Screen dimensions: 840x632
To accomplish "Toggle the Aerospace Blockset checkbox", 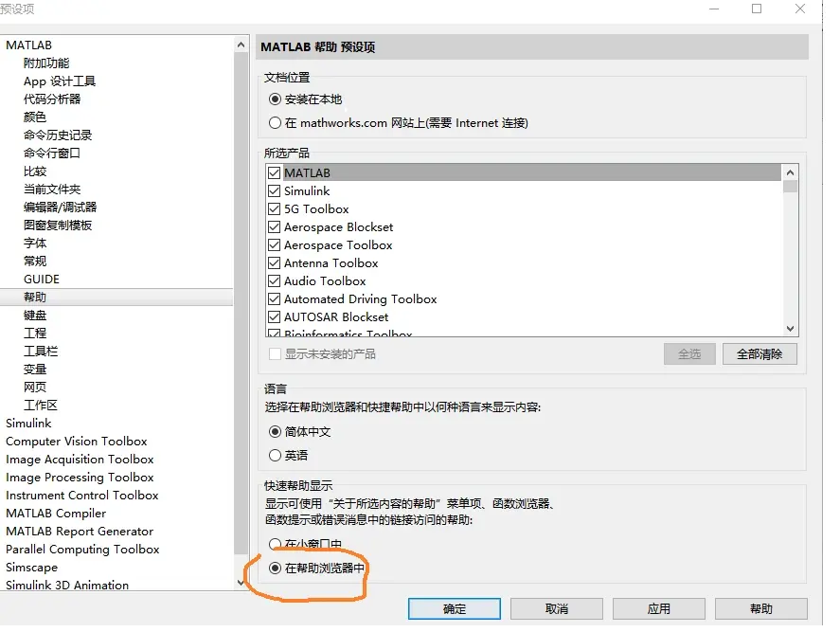I will point(275,226).
